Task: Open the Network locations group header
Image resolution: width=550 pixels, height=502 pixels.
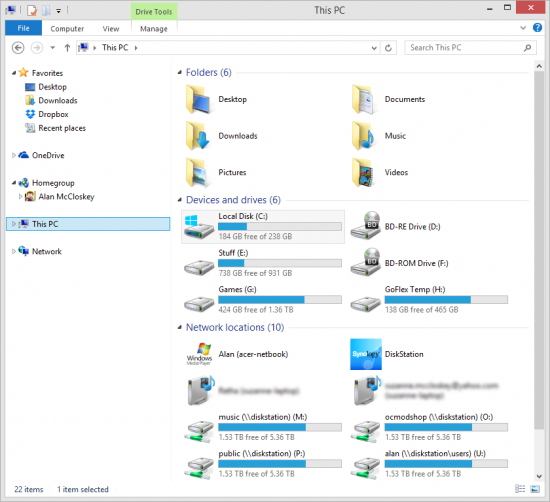Action: click(x=235, y=327)
